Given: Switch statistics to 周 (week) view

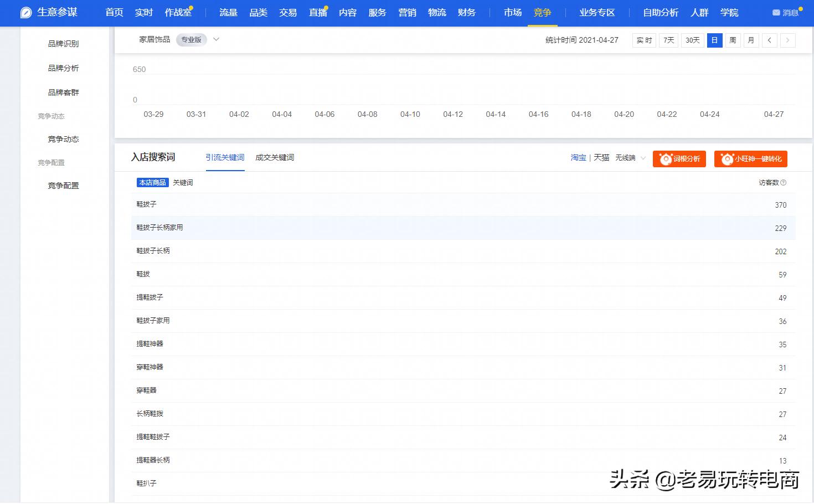Looking at the screenshot, I should tap(732, 40).
